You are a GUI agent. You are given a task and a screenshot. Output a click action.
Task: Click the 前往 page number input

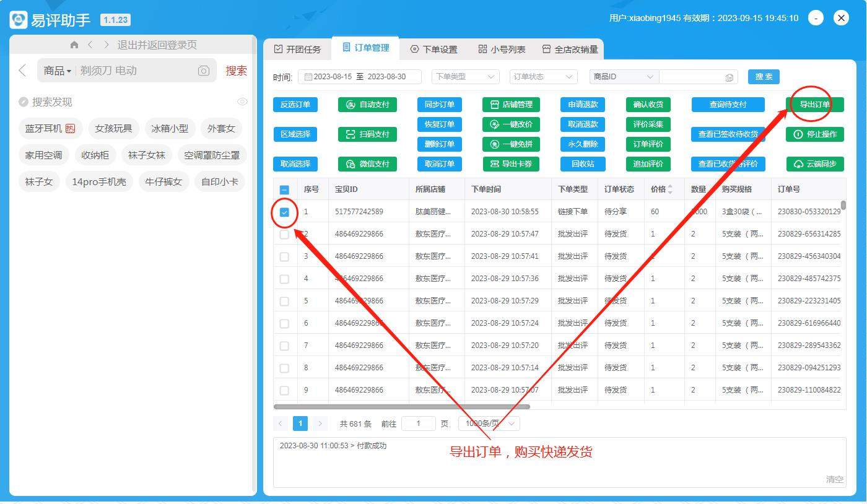[x=419, y=424]
